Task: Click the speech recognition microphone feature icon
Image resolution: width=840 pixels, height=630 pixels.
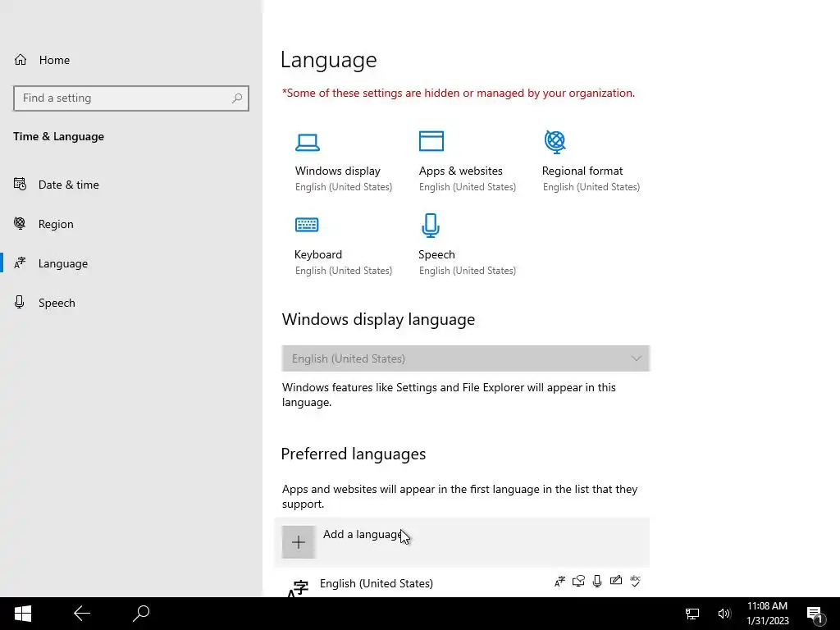Action: (x=597, y=582)
